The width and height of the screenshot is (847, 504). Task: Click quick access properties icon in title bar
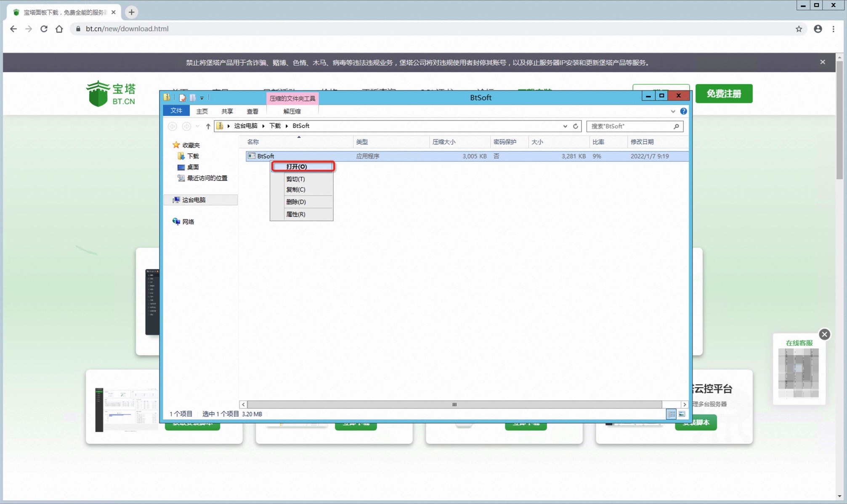[182, 98]
